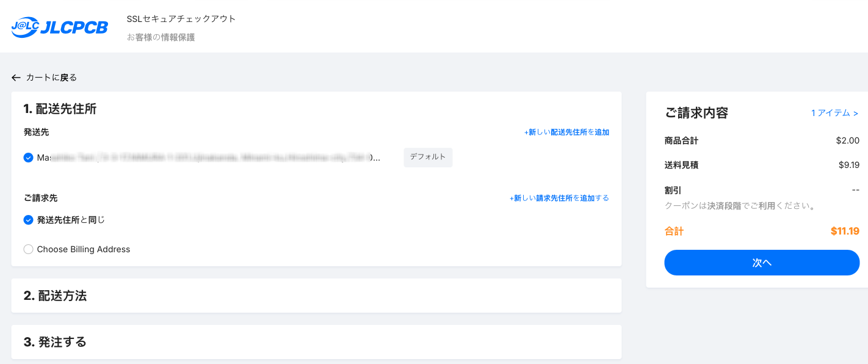This screenshot has height=364, width=868.
Task: Click the 商品合計 $2.00 value
Action: click(x=847, y=140)
